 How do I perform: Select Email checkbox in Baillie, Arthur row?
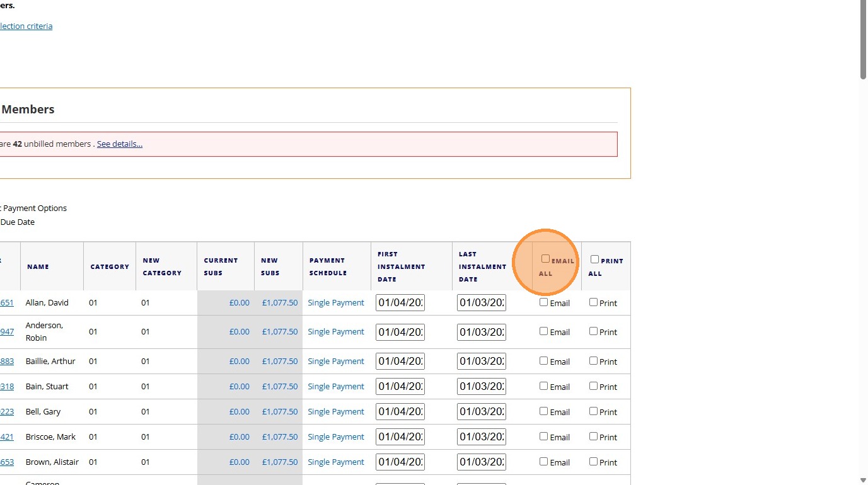[x=543, y=361]
